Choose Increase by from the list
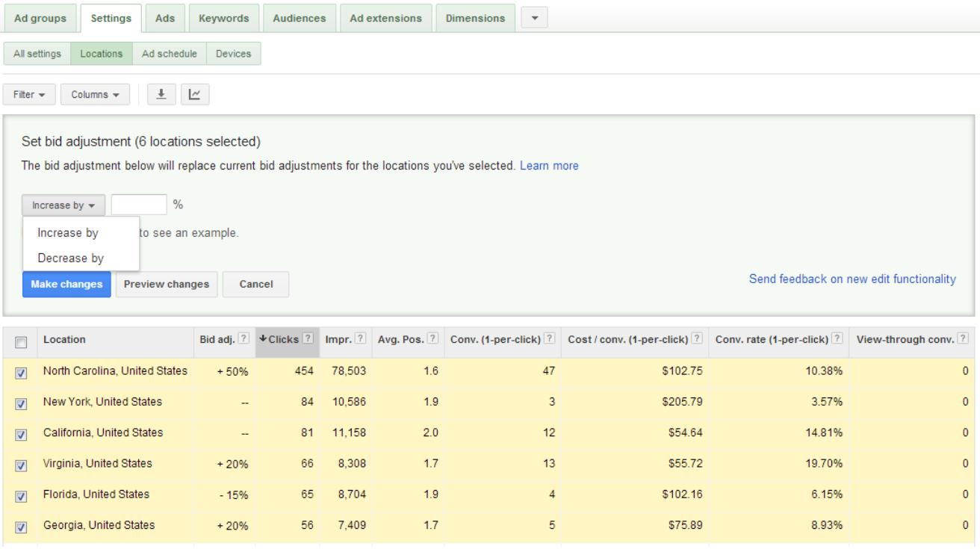Screen dimensions: 980x549 click(81, 232)
